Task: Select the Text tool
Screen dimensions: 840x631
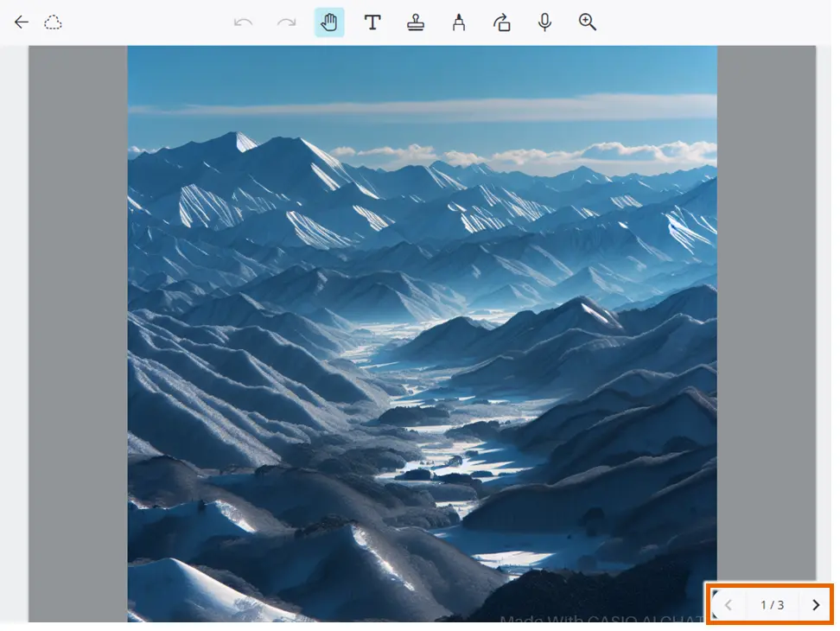Action: [x=372, y=22]
